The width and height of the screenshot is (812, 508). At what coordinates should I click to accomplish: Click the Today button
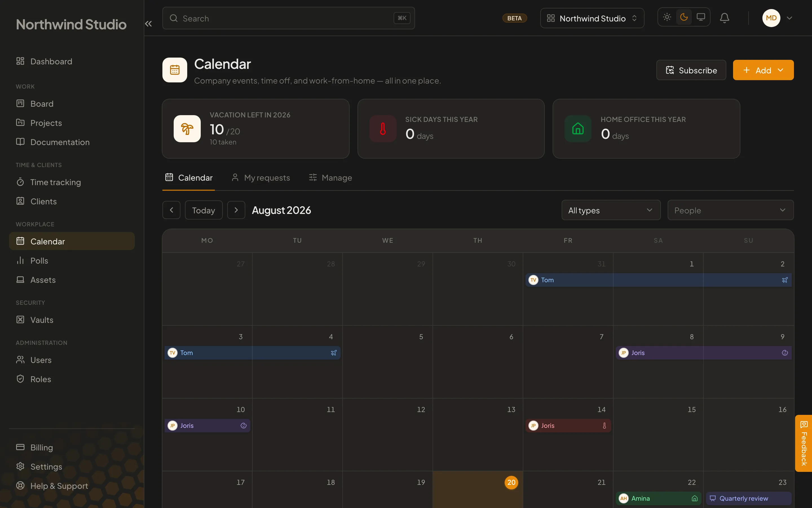[x=204, y=210]
